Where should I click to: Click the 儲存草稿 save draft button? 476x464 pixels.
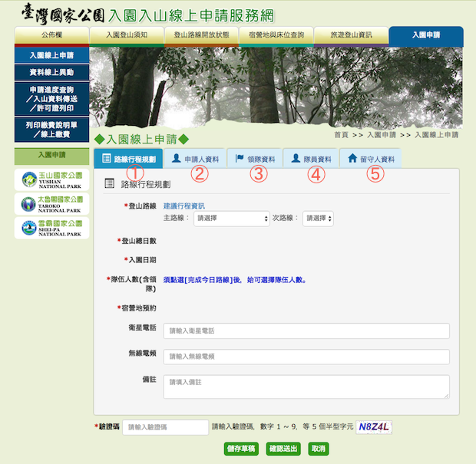(x=241, y=449)
